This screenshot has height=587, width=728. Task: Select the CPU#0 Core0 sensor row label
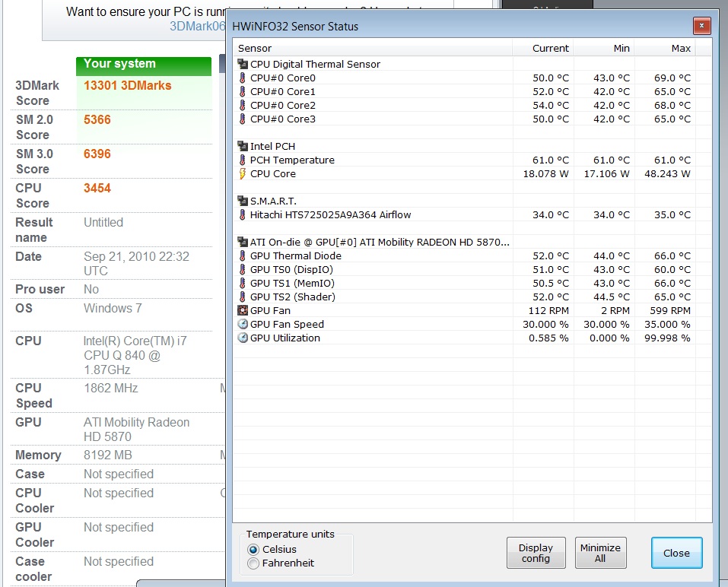[283, 78]
